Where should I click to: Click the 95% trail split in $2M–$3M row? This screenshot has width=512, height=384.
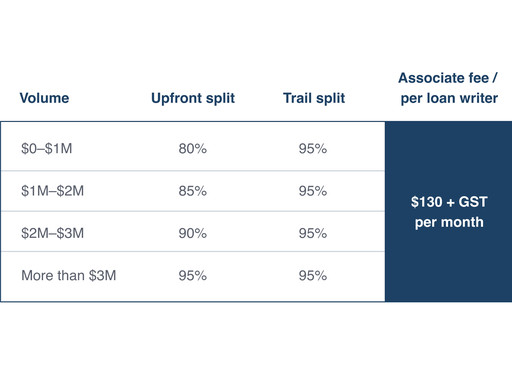click(313, 233)
